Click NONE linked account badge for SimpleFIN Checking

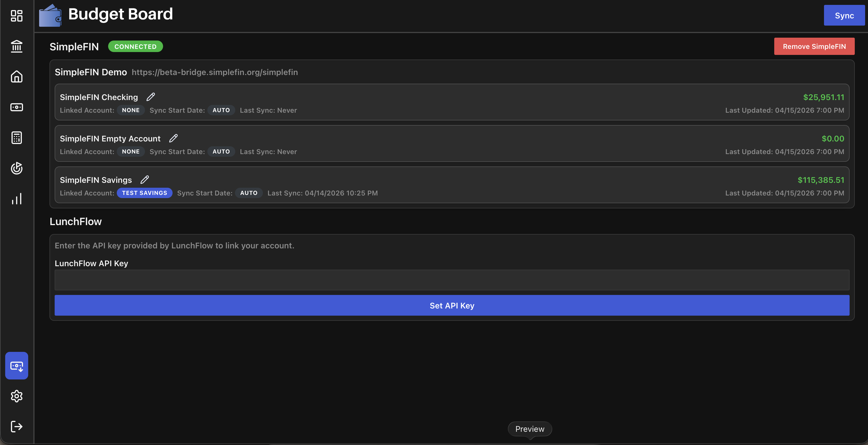pyautogui.click(x=131, y=110)
